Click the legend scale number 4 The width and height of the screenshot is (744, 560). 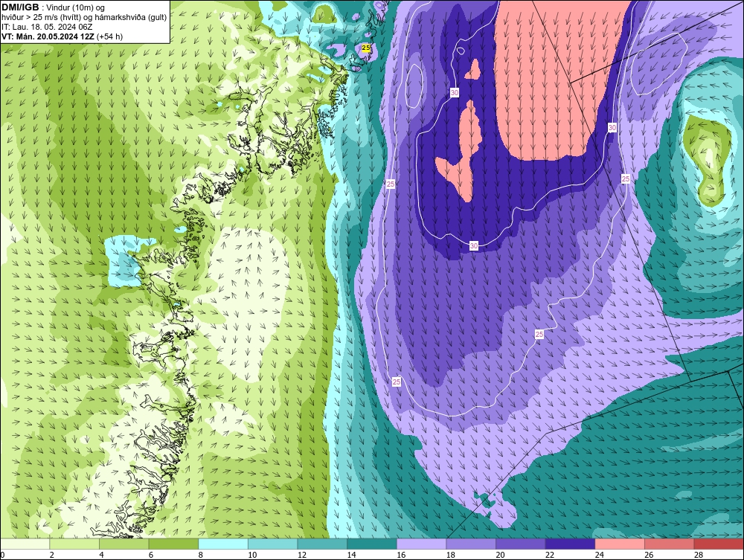101,555
